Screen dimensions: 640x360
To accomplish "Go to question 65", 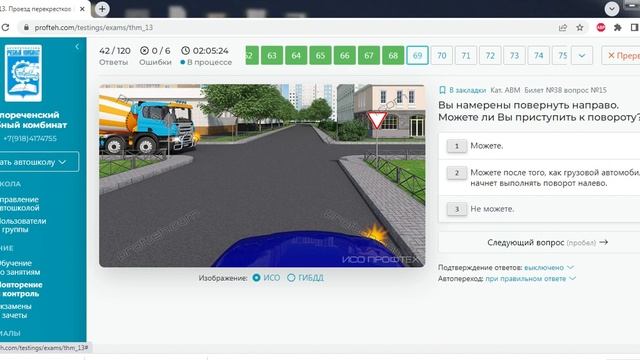I will point(320,56).
